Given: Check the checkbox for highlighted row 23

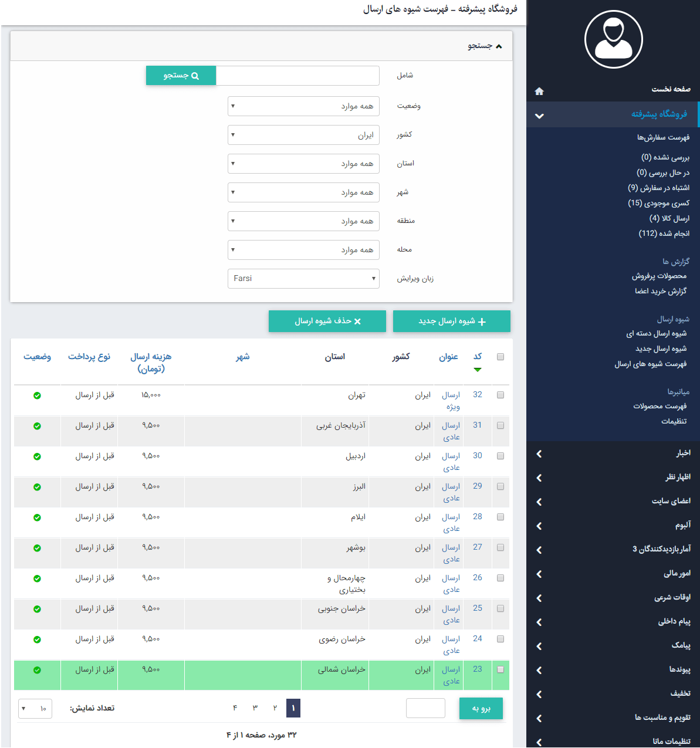Looking at the screenshot, I should point(500,669).
